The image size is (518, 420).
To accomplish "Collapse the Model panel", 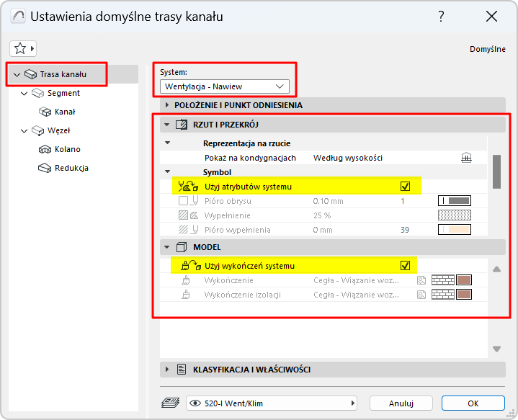I will pos(167,247).
